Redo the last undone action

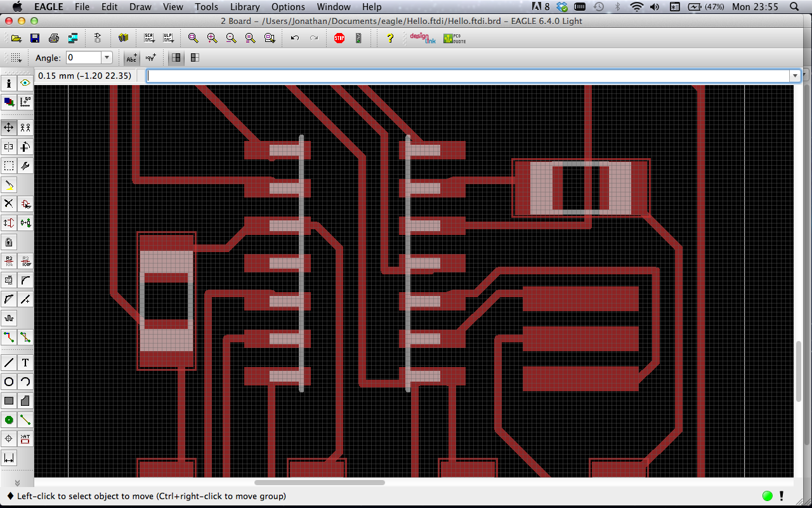[314, 38]
